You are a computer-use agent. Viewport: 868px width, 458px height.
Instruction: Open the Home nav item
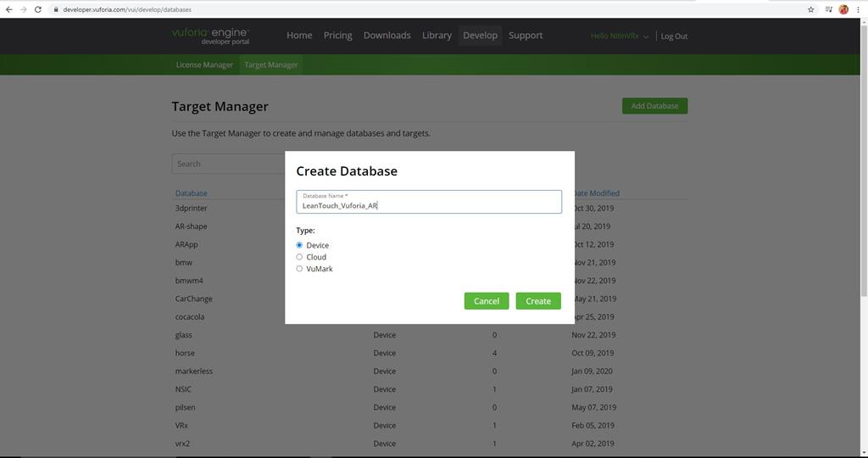click(299, 36)
